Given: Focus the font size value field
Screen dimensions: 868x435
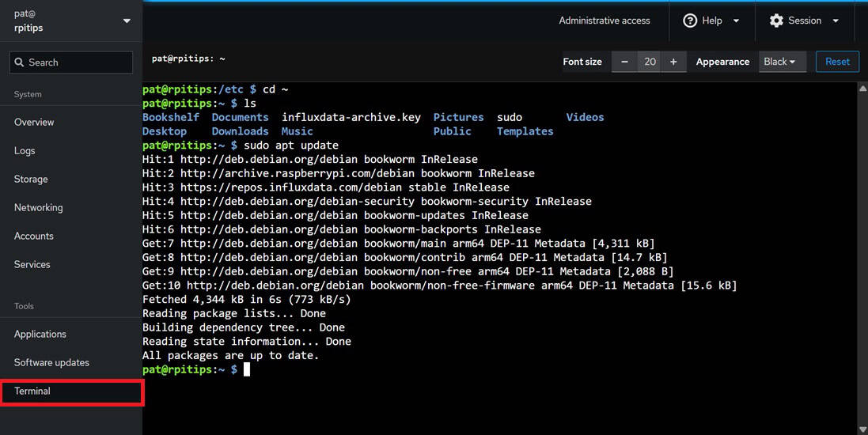Looking at the screenshot, I should pyautogui.click(x=650, y=62).
